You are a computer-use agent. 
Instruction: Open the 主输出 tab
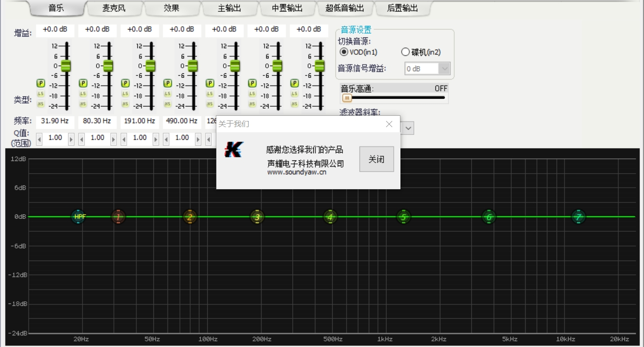pyautogui.click(x=229, y=8)
